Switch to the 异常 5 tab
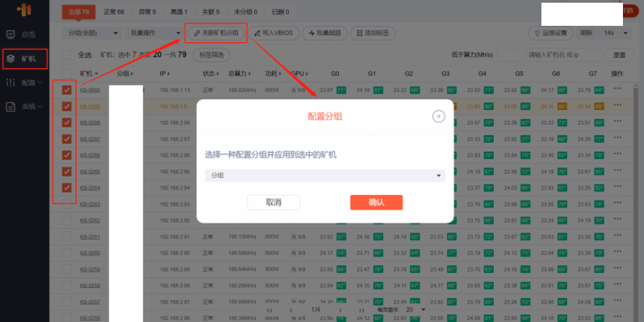 (x=147, y=12)
